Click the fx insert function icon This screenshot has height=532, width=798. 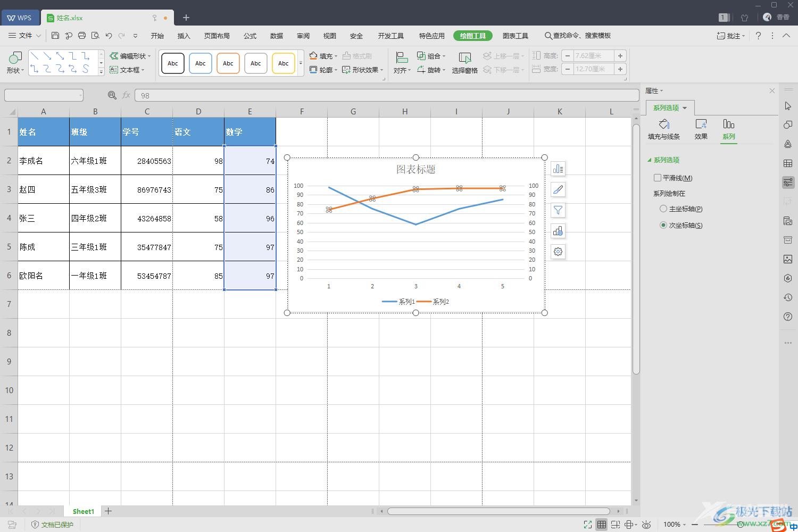tap(126, 95)
